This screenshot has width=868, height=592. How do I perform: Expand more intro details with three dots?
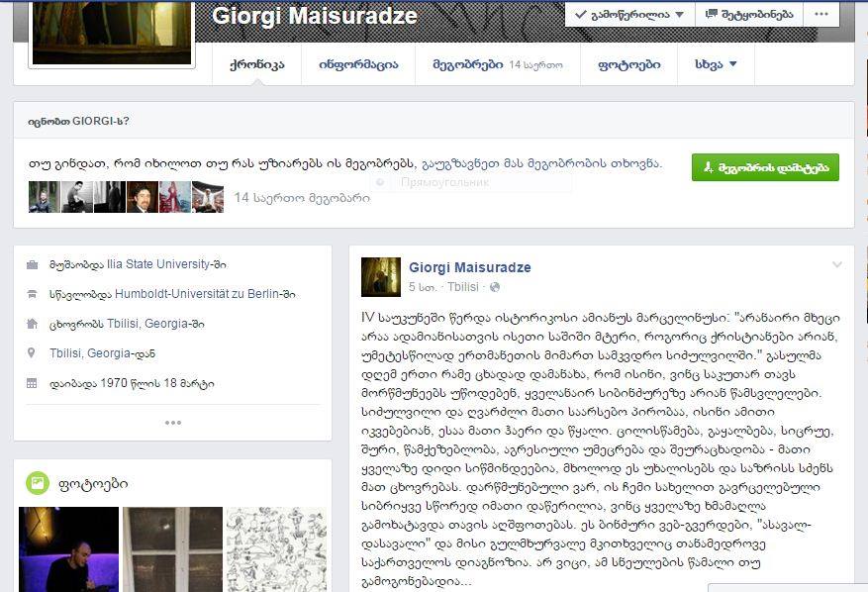pyautogui.click(x=173, y=423)
